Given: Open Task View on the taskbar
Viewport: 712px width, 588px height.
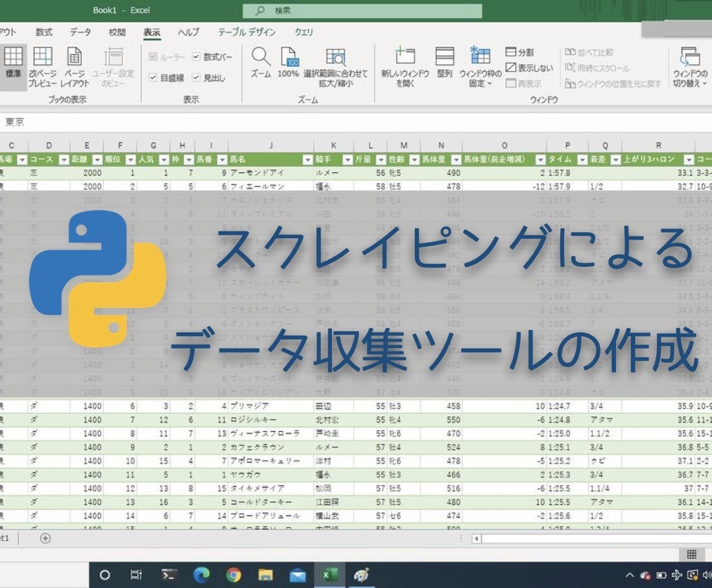Looking at the screenshot, I should [x=136, y=575].
